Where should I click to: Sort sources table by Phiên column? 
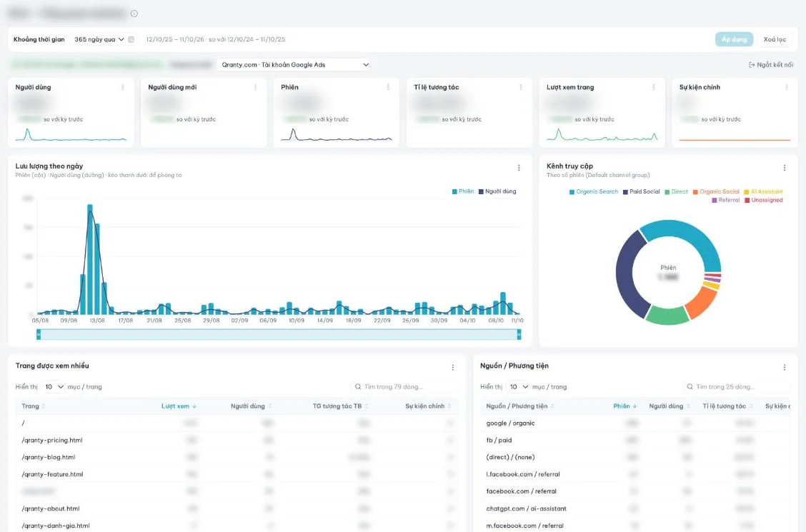[625, 406]
